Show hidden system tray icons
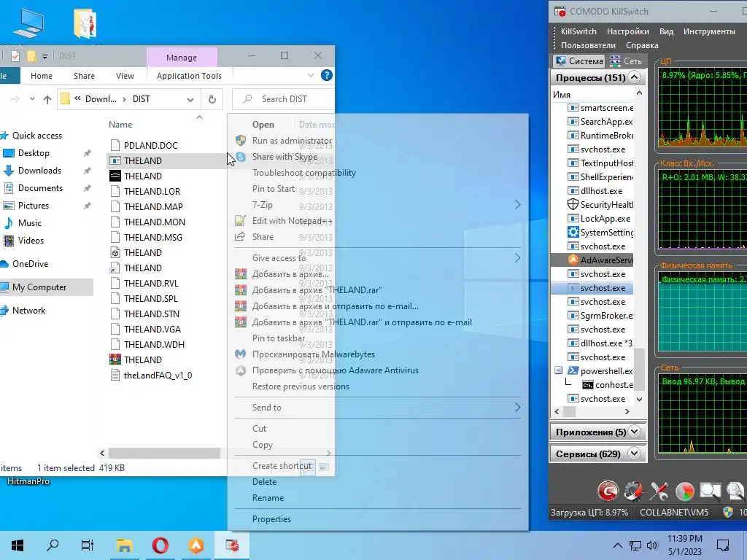This screenshot has width=747, height=560. [x=617, y=545]
